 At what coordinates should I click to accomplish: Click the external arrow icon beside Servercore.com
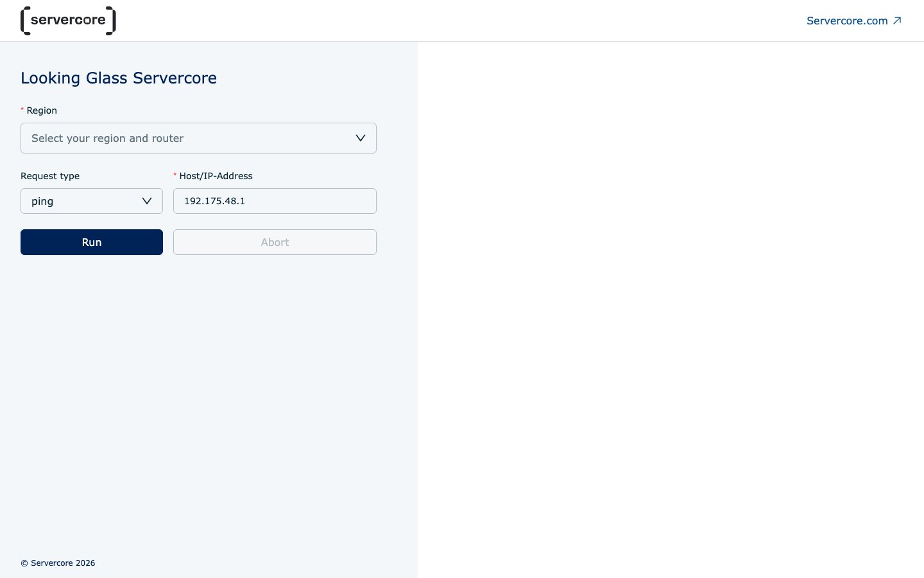(897, 21)
